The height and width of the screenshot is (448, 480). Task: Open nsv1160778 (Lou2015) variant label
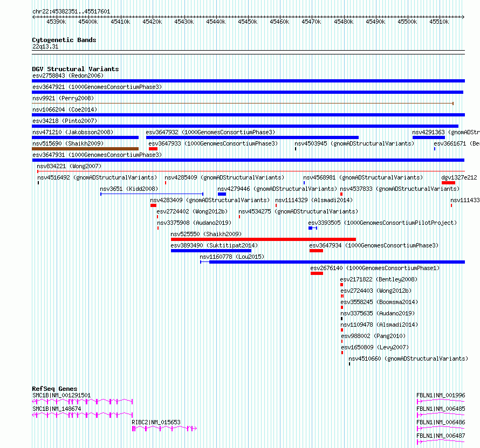[232, 257]
